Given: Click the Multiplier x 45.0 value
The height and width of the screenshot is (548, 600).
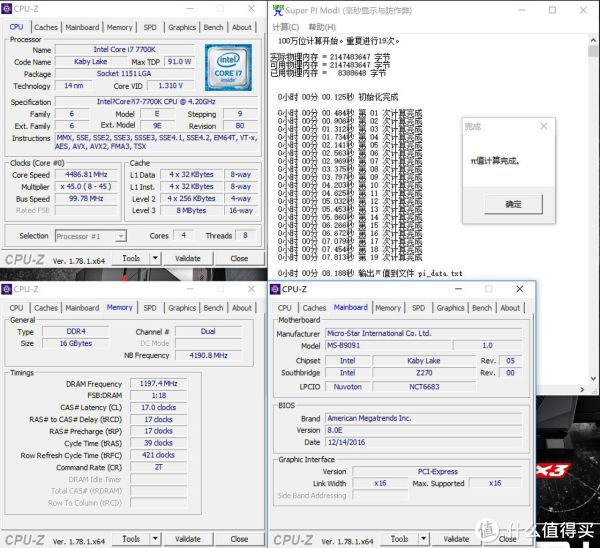Looking at the screenshot, I should click(x=86, y=186).
